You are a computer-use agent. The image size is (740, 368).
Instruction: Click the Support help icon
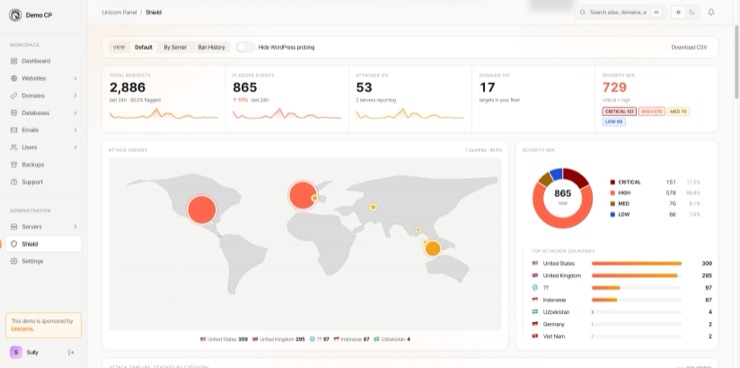click(14, 182)
